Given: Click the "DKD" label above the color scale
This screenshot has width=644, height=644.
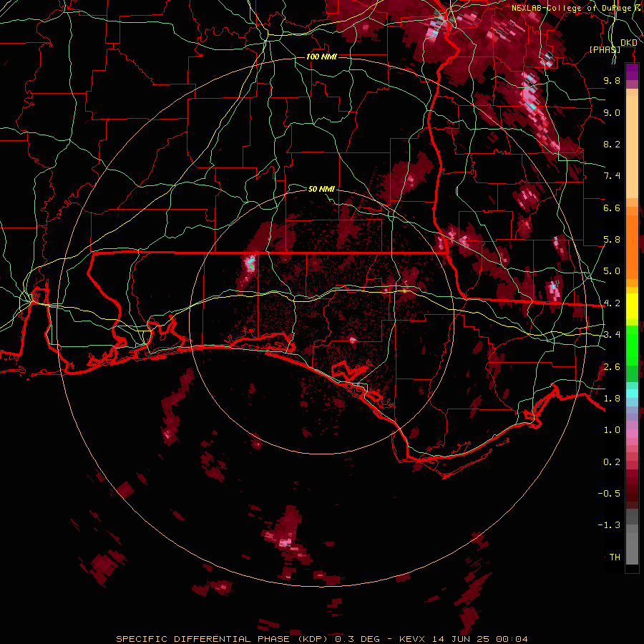Looking at the screenshot, I should coord(628,43).
